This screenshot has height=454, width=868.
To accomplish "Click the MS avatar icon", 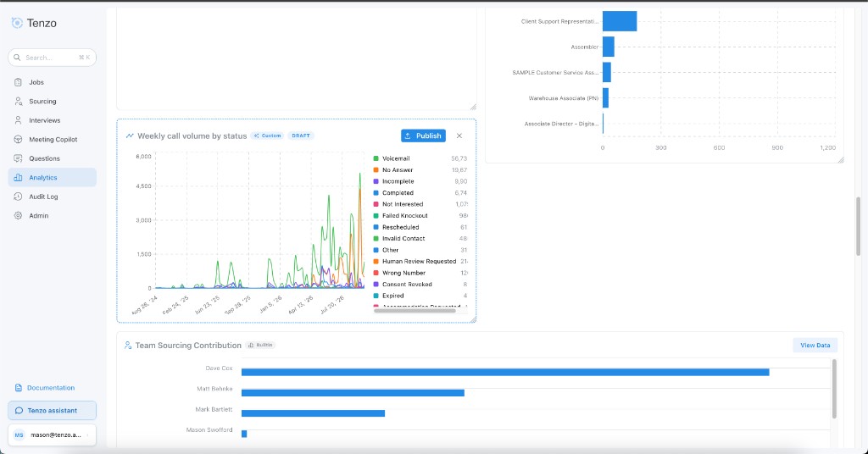I will (x=19, y=435).
